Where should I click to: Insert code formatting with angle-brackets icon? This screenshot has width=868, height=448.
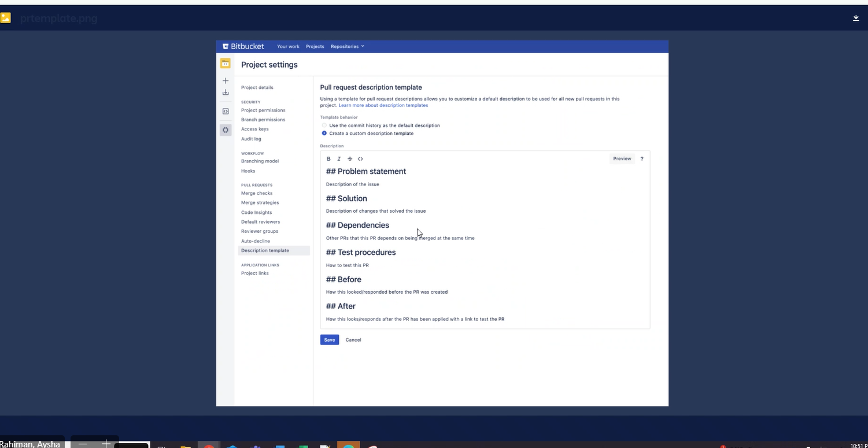360,159
